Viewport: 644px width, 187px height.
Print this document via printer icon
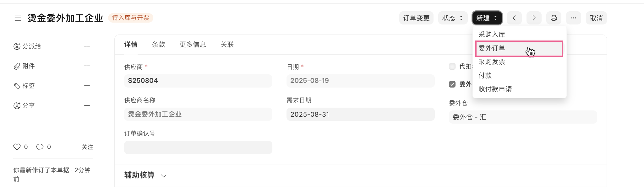554,18
